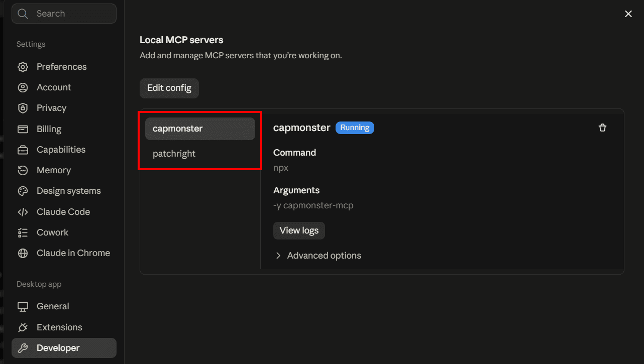Screen dimensions: 644x364
Task: Select Developer settings item
Action: coord(64,348)
